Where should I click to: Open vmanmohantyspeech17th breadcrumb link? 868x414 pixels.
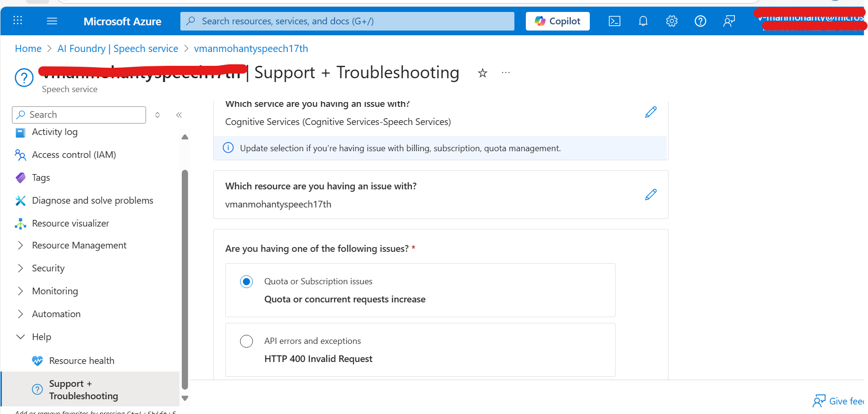[x=251, y=49]
